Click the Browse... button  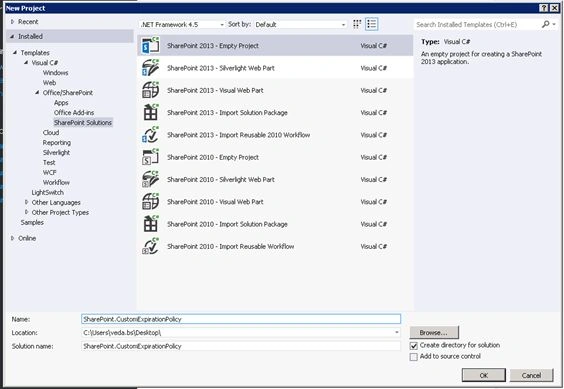click(x=434, y=333)
